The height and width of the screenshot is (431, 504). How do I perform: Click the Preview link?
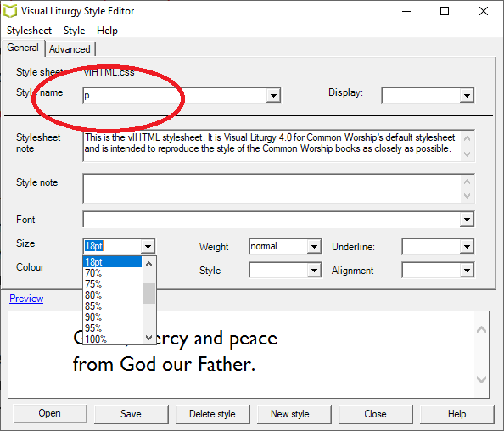pyautogui.click(x=26, y=299)
